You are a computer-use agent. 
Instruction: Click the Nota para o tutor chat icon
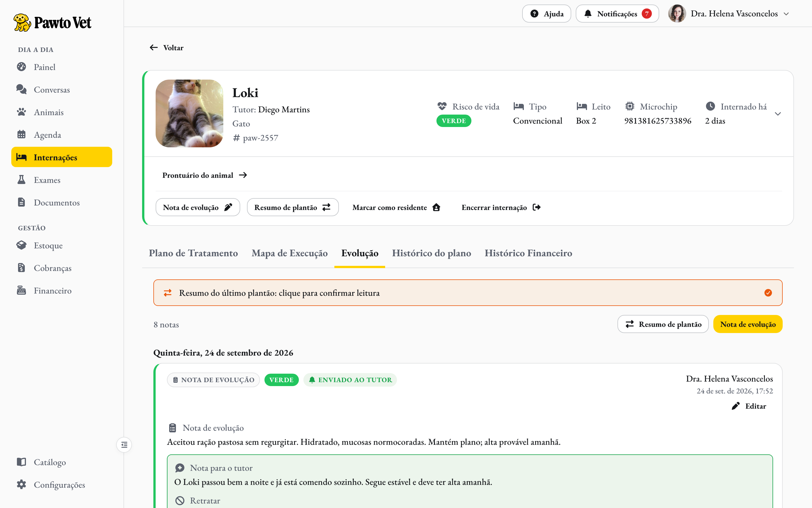180,468
